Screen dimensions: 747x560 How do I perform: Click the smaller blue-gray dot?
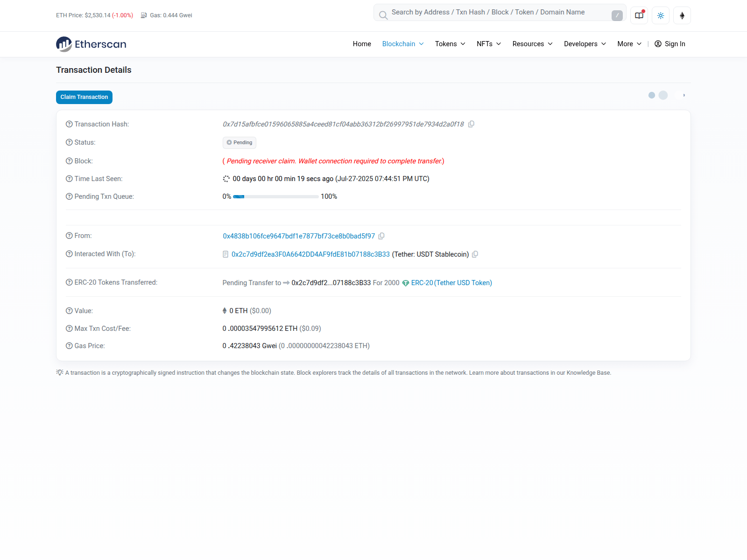[652, 95]
